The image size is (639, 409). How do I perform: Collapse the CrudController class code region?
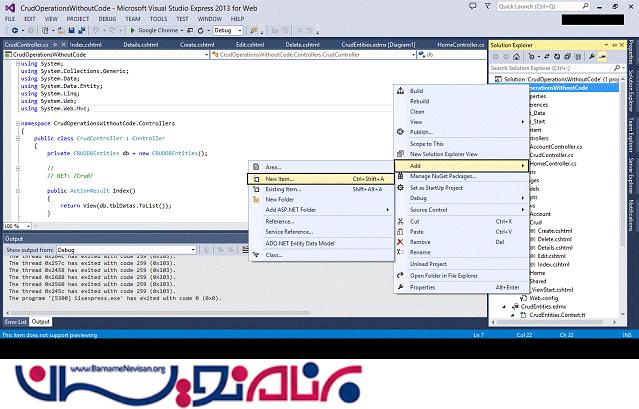coord(18,138)
